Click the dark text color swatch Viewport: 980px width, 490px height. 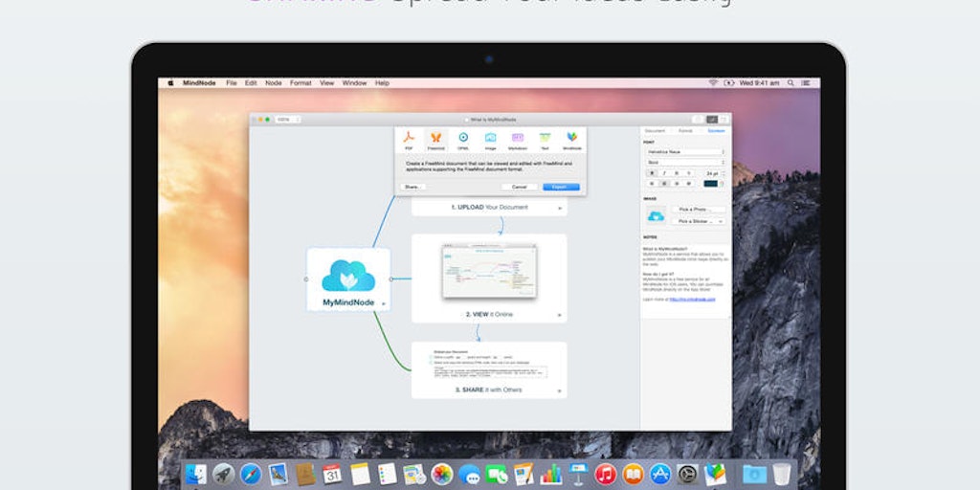[711, 184]
